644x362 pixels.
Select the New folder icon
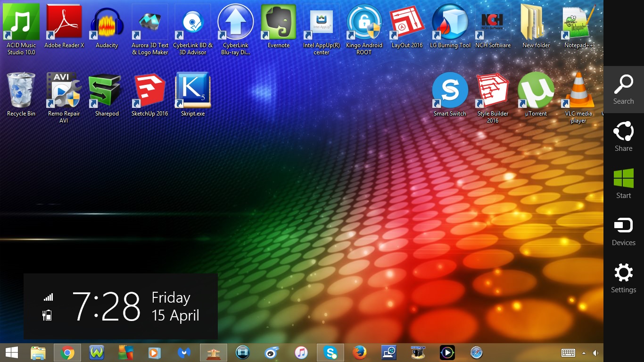point(536,26)
